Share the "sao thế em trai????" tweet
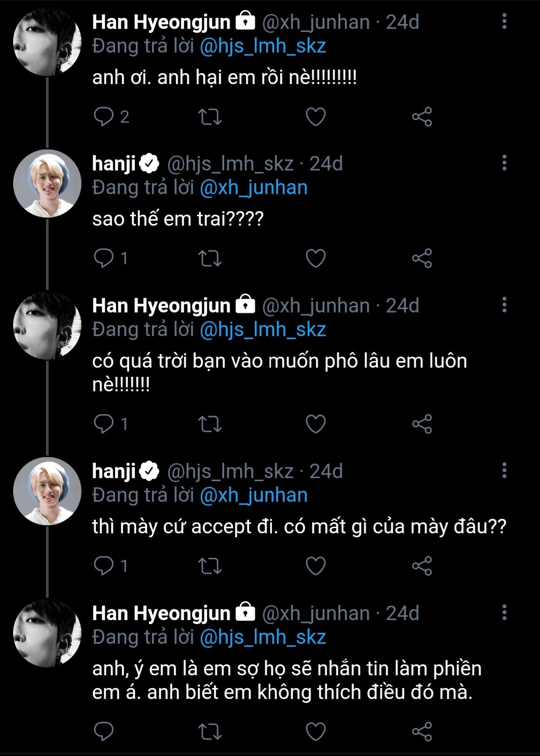540x756 pixels. tap(422, 258)
